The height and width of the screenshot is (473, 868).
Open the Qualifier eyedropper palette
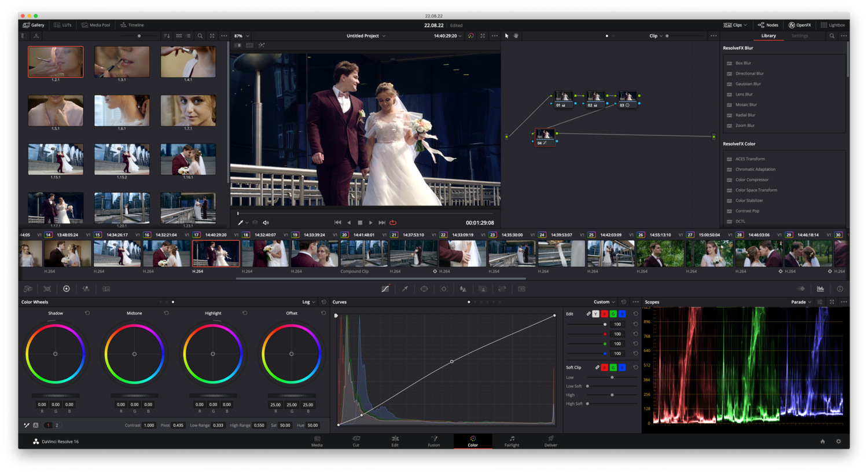(405, 289)
